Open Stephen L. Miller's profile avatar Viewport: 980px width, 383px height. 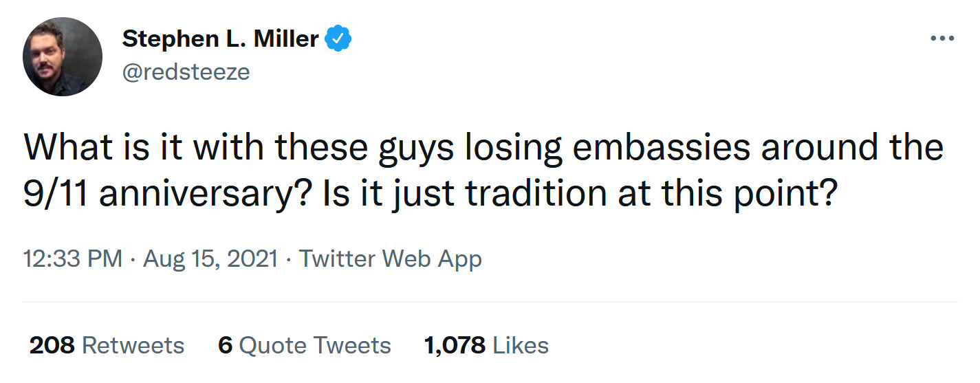click(63, 57)
